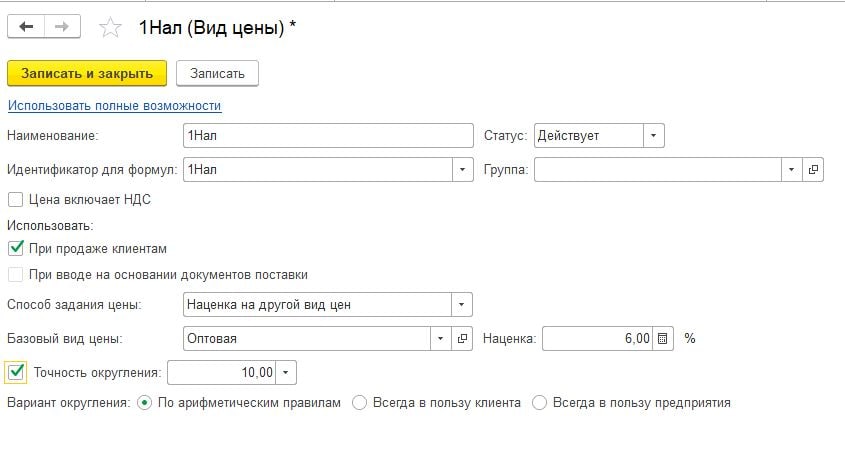Open the Базовый вид цены form icon
This screenshot has height=456, width=845.
(x=462, y=338)
